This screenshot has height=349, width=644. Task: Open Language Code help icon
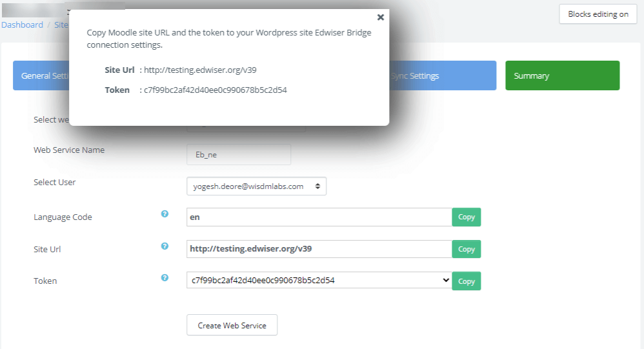(x=165, y=214)
